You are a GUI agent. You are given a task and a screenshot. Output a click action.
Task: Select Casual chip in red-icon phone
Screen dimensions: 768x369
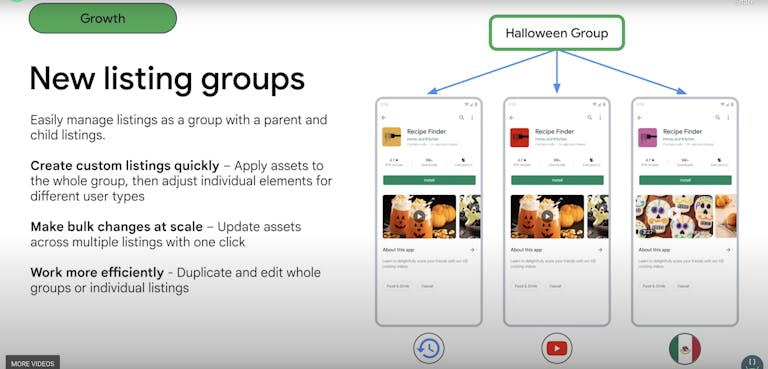click(x=555, y=286)
